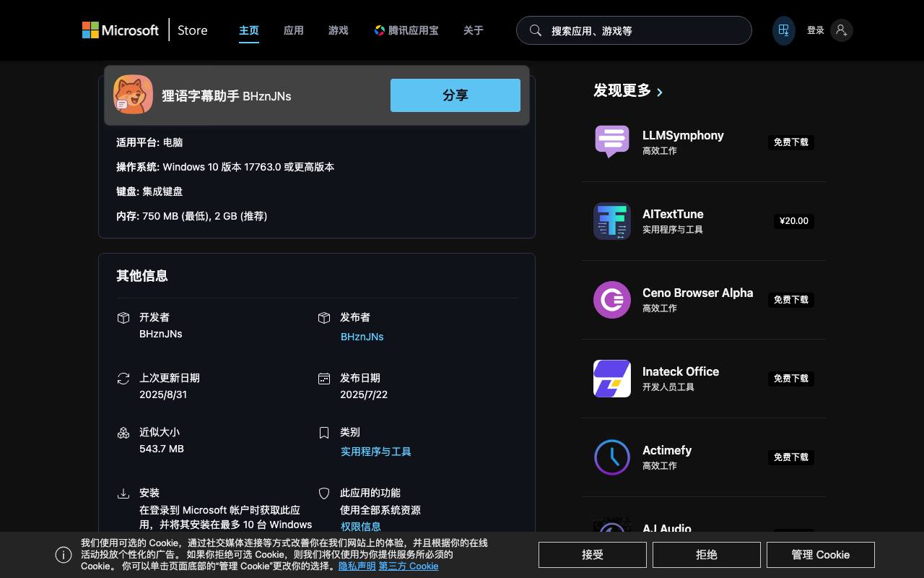This screenshot has height=578, width=924.
Task: Reject cookies with 拒绝 button
Action: coord(707,555)
